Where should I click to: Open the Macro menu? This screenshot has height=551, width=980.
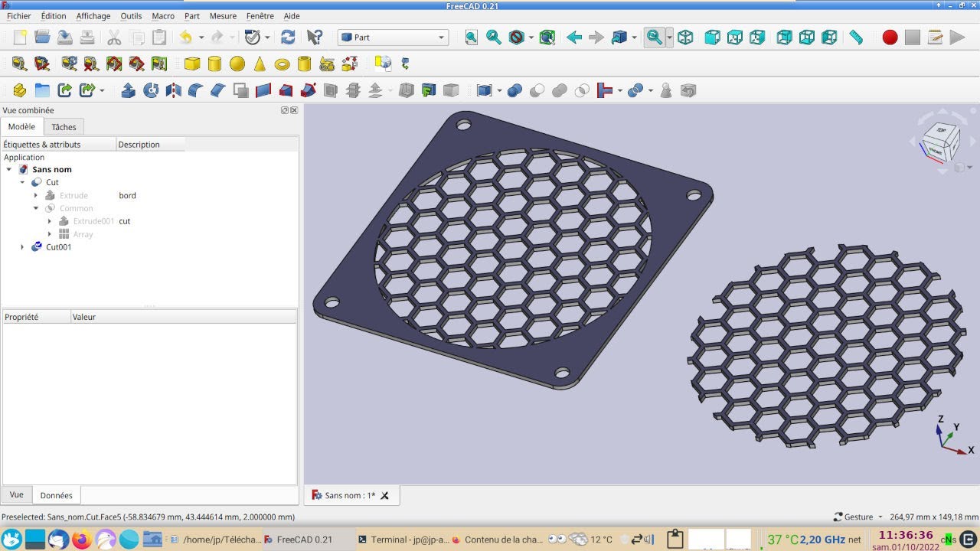(163, 16)
